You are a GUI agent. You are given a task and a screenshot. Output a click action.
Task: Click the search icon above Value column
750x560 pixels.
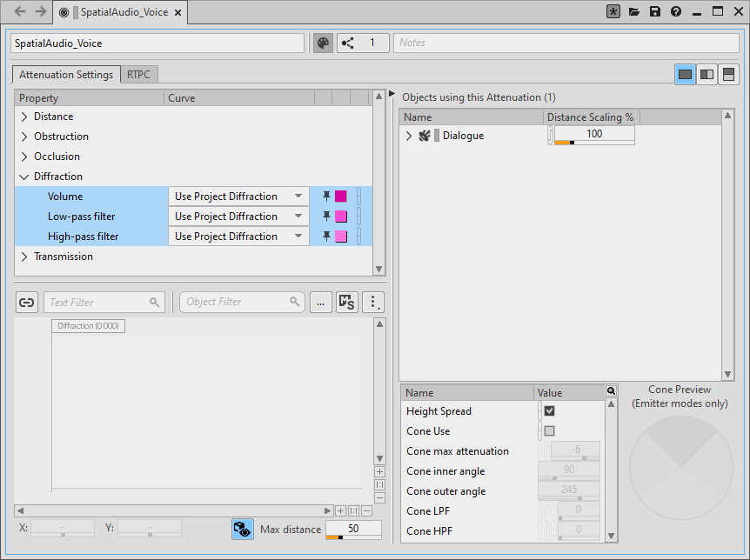click(x=612, y=392)
